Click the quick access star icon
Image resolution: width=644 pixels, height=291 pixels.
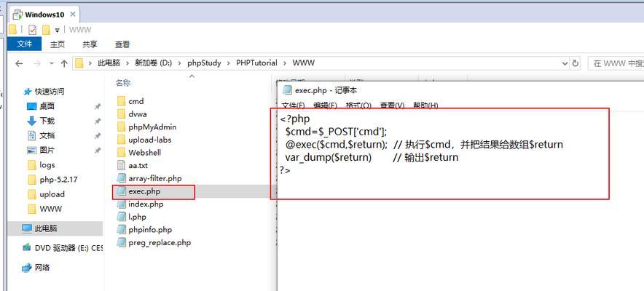(28, 92)
